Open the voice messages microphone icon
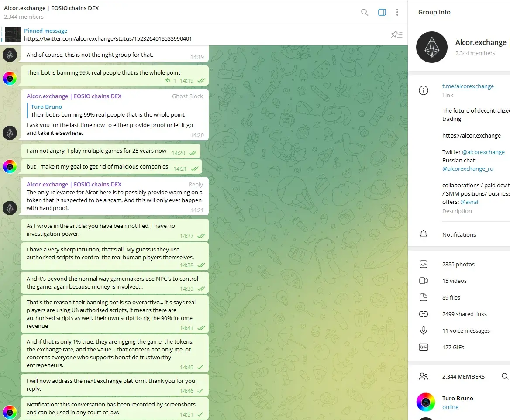This screenshot has height=420, width=510. coord(423,330)
